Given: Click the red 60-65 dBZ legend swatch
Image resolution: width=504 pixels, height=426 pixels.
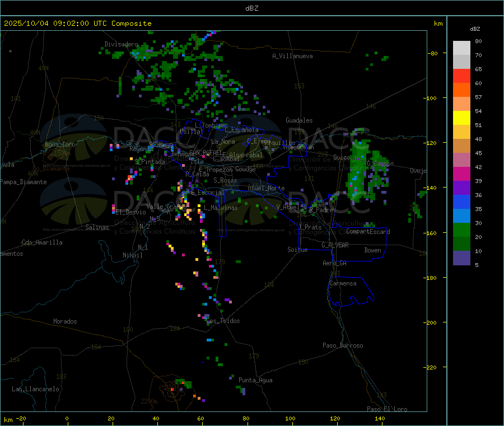Looking at the screenshot, I should (461, 76).
